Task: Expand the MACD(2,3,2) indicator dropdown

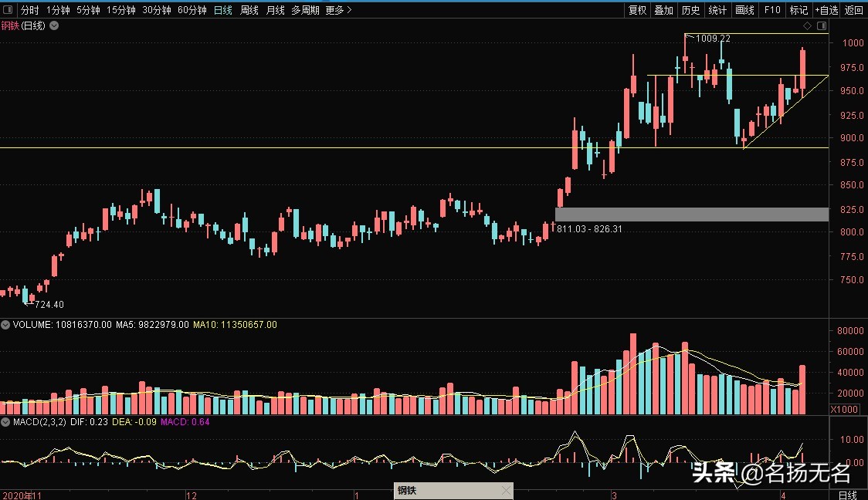Action: 5,422
